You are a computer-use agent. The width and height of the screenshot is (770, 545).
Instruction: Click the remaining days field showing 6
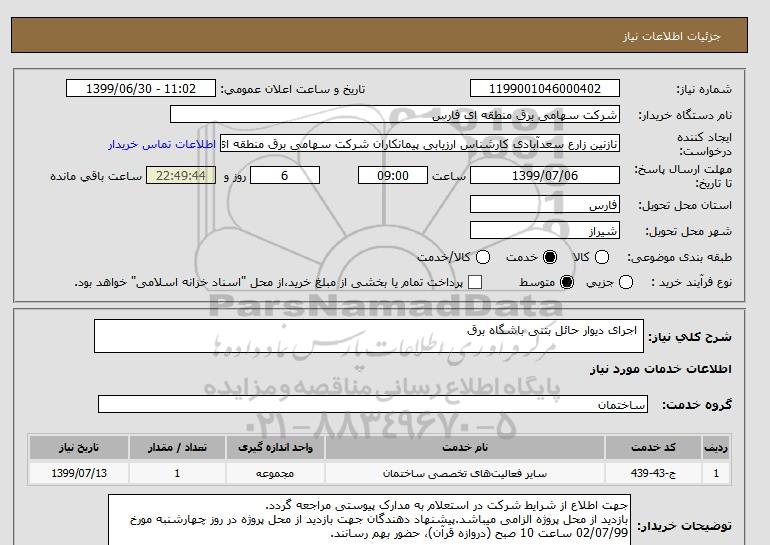click(x=285, y=175)
